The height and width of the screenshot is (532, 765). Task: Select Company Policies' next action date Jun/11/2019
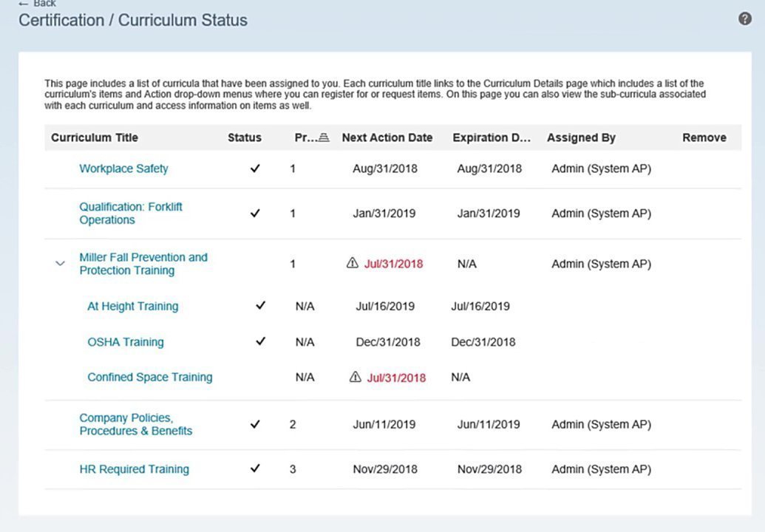(x=384, y=425)
